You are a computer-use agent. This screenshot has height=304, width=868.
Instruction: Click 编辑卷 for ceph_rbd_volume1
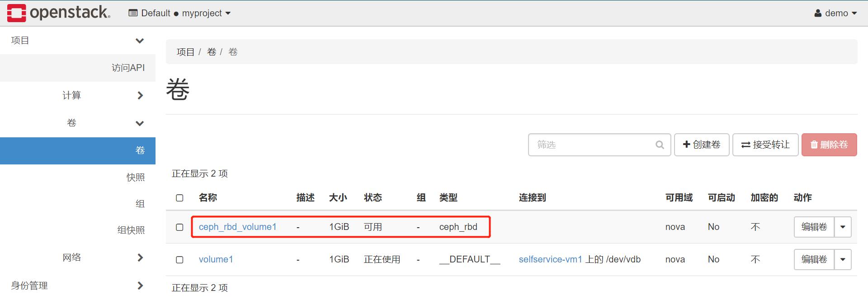click(x=814, y=227)
